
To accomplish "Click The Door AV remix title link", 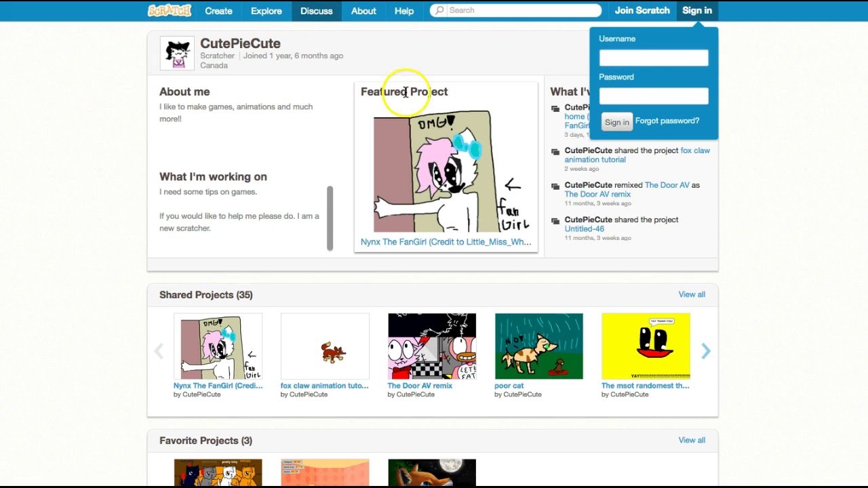I will 420,386.
